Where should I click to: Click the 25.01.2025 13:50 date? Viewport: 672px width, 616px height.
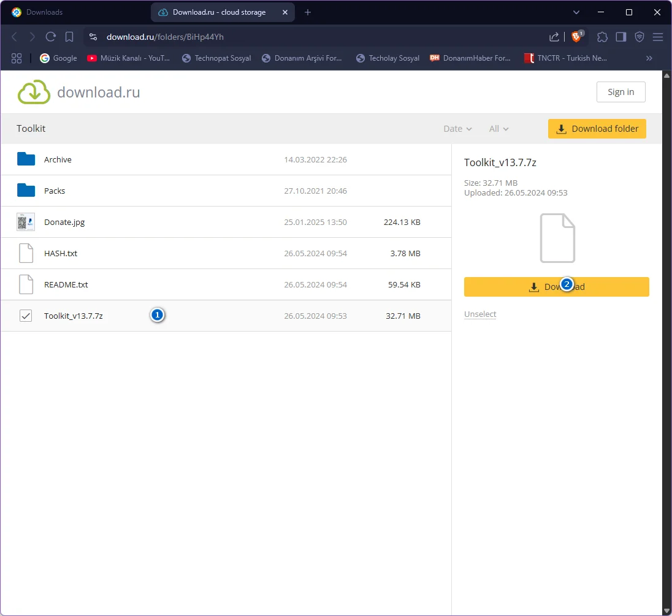315,222
